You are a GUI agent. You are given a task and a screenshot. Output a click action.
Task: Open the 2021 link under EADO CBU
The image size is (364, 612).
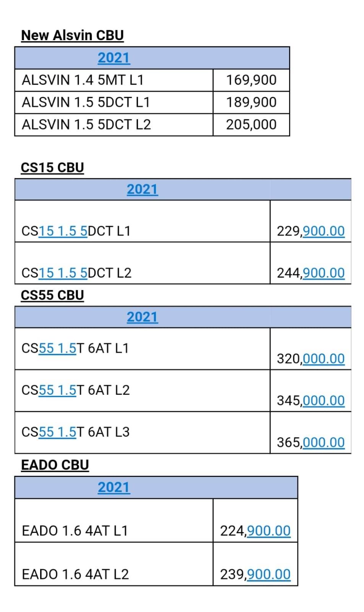point(114,487)
